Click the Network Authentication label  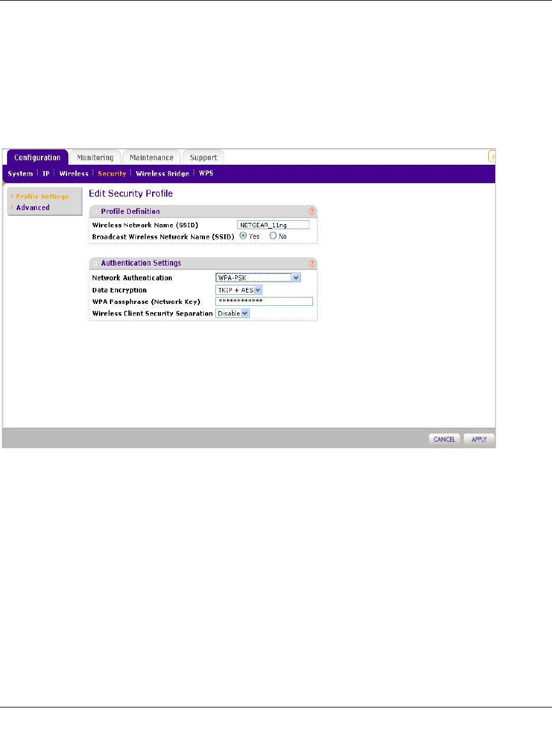(132, 278)
